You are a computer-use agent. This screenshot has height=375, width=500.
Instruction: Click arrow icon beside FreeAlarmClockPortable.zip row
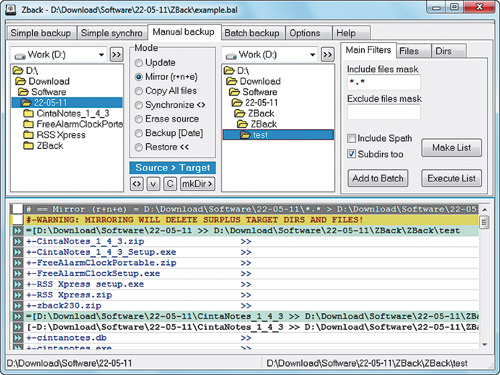tap(17, 263)
